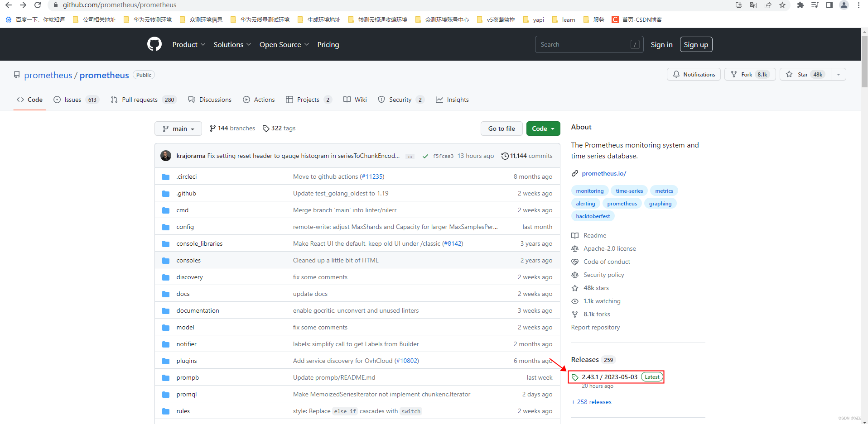The image size is (868, 424).
Task: Open the Product dropdown menu
Action: coord(189,44)
